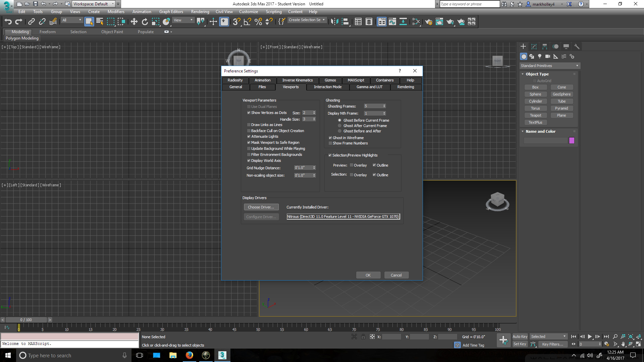Click the magenta object color swatch
The width and height of the screenshot is (644, 362).
click(x=572, y=140)
